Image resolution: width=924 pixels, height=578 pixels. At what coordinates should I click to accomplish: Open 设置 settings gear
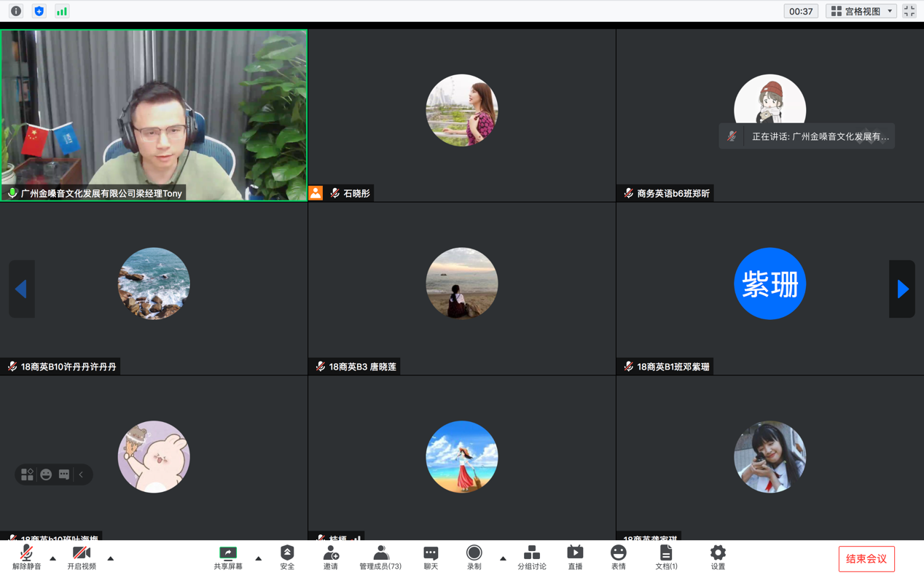tap(718, 558)
